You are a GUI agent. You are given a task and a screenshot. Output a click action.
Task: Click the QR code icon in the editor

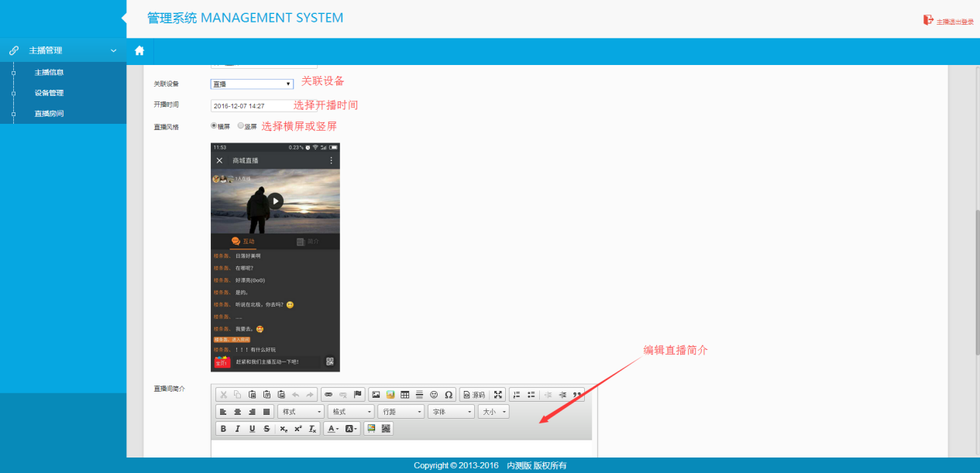tap(386, 429)
